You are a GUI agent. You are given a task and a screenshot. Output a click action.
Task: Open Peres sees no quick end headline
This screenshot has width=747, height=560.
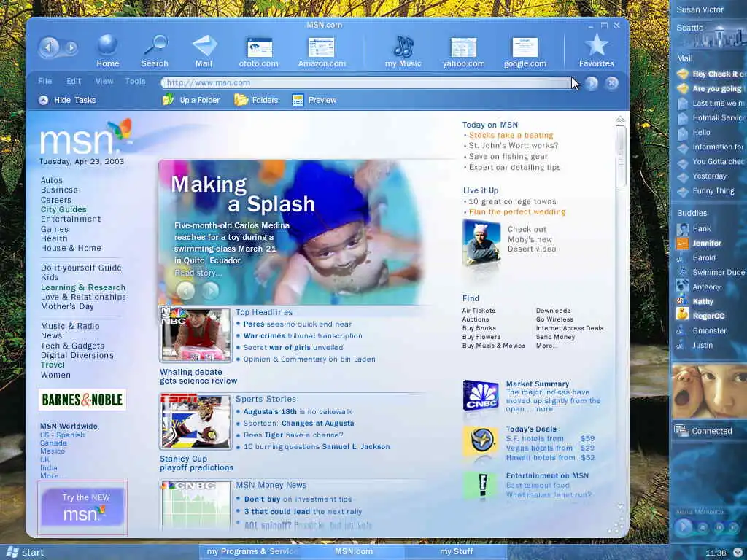coord(298,324)
